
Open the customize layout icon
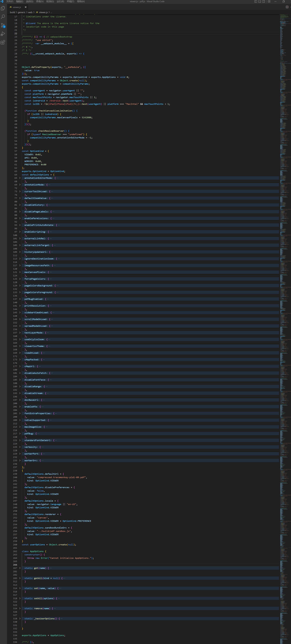click(269, 2)
